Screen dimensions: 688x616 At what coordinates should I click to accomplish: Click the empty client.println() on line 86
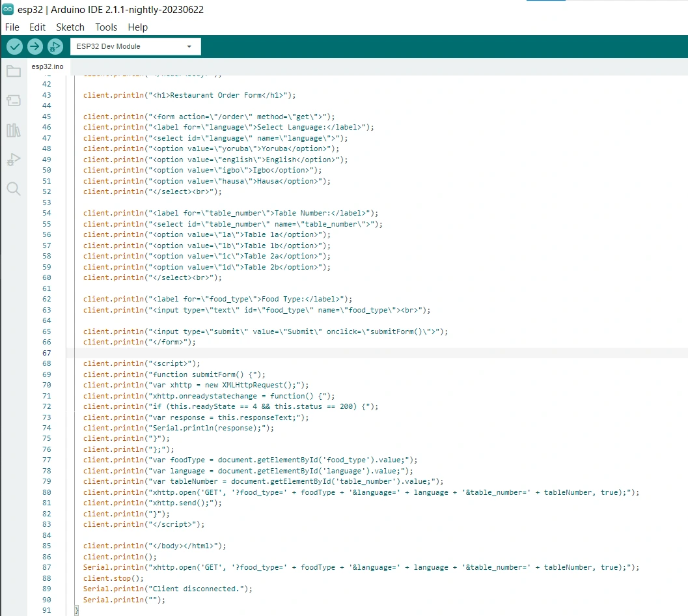pos(120,557)
